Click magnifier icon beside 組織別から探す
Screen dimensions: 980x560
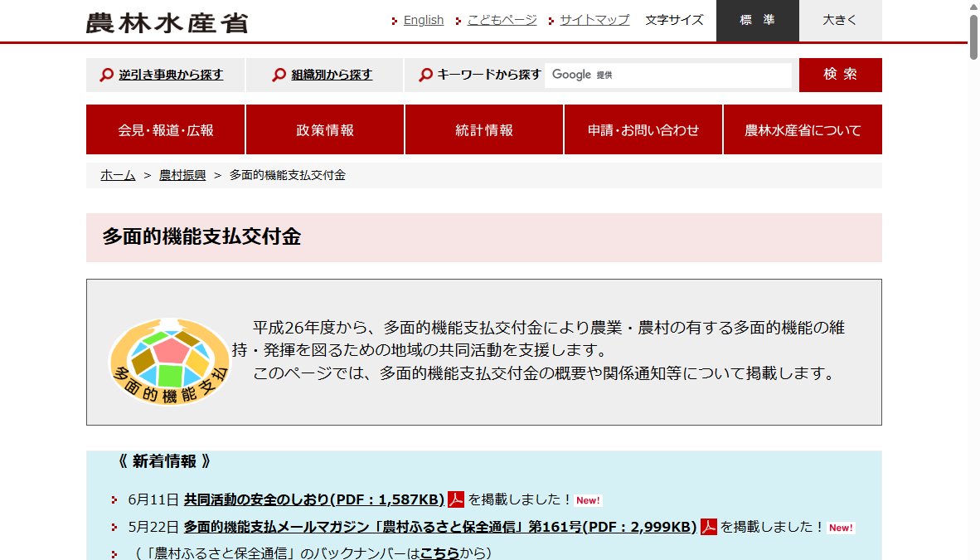pos(279,75)
